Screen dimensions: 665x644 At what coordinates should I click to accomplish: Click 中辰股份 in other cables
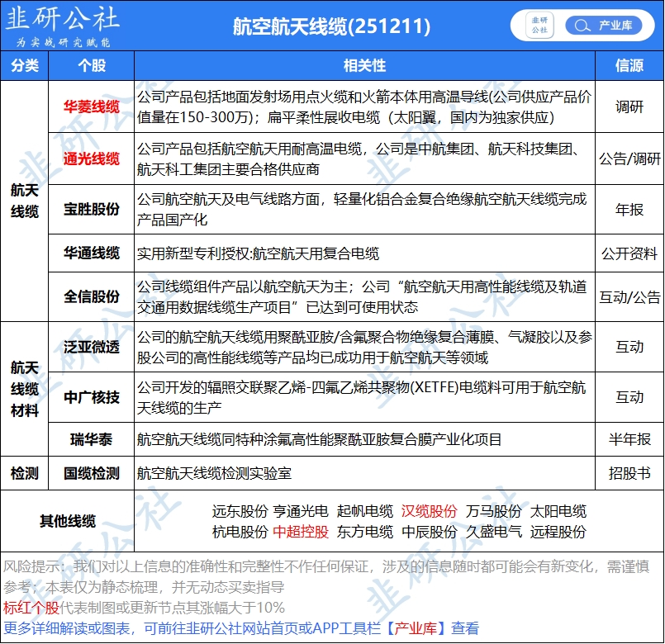tap(430, 532)
